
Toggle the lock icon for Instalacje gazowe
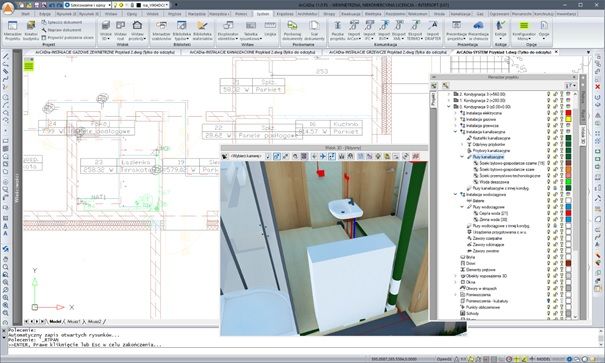click(x=555, y=119)
